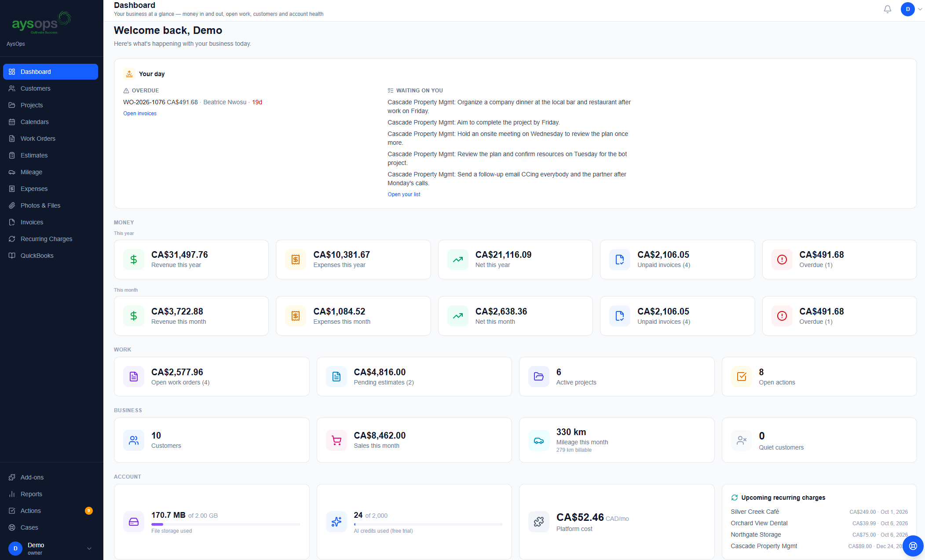Image resolution: width=925 pixels, height=560 pixels.
Task: Go to Customers in the sidebar
Action: 51,88
